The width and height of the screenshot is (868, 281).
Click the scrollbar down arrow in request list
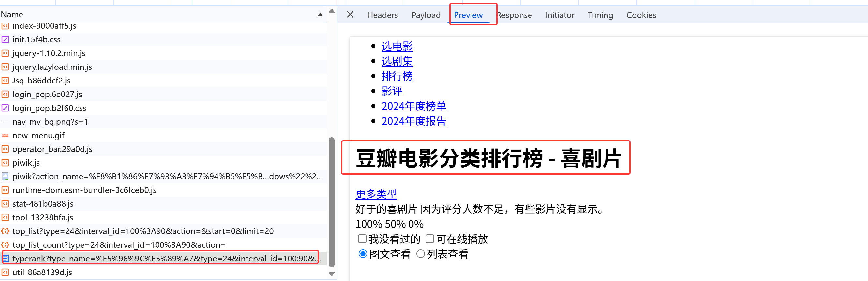pos(332,274)
